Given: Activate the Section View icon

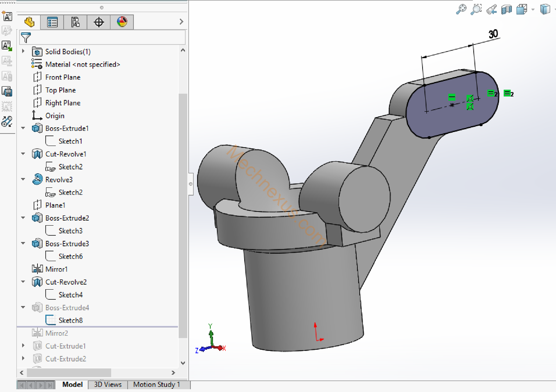Looking at the screenshot, I should 506,10.
